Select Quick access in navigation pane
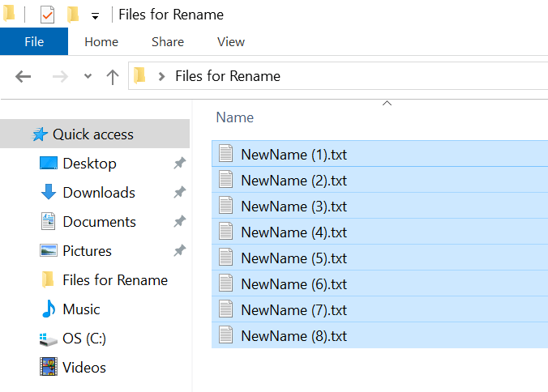 click(x=92, y=134)
